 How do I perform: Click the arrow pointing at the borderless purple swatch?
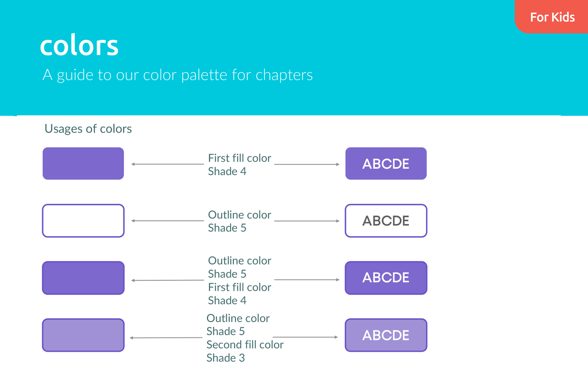pos(167,164)
